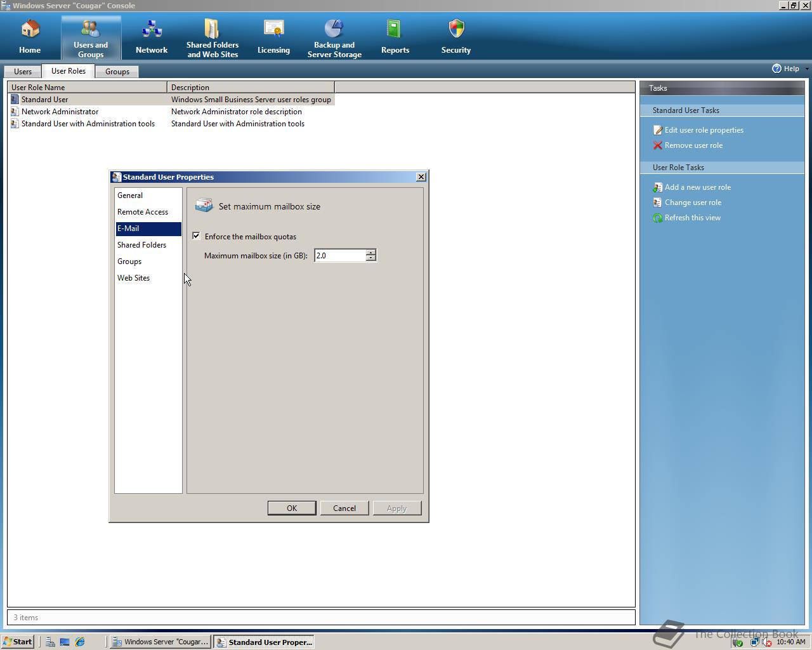Select Web Sites in properties sidebar
The image size is (812, 650).
(x=148, y=278)
